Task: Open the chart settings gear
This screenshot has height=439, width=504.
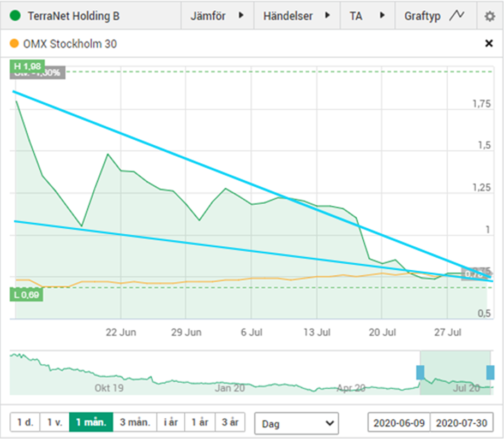Action: point(489,16)
